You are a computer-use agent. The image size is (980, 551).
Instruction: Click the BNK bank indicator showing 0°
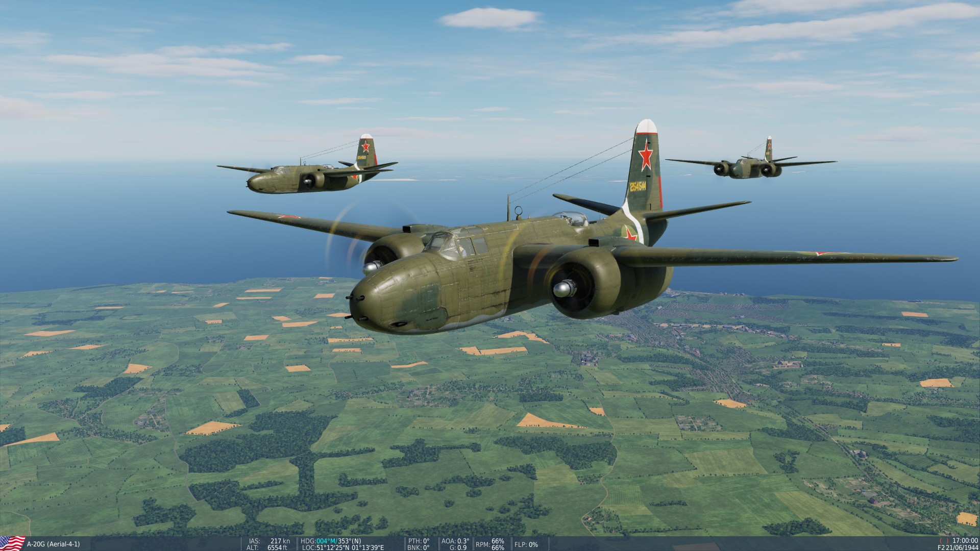coord(419,546)
